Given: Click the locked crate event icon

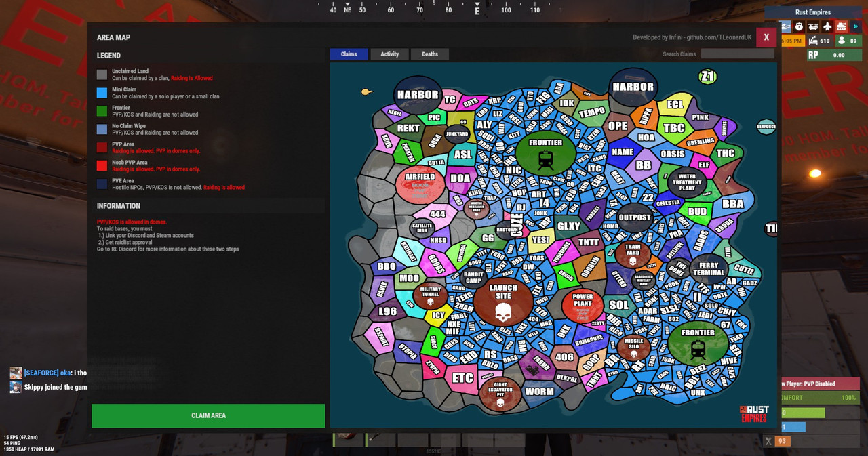Looking at the screenshot, I should click(800, 26).
